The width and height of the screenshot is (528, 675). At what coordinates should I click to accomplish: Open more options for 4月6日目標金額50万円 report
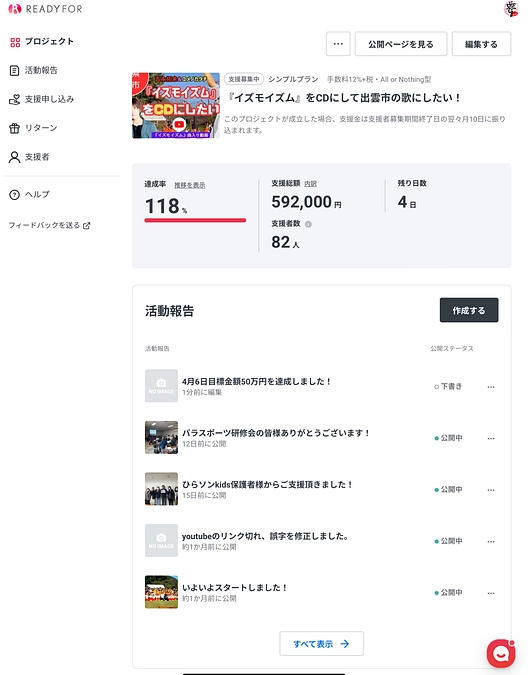[491, 387]
